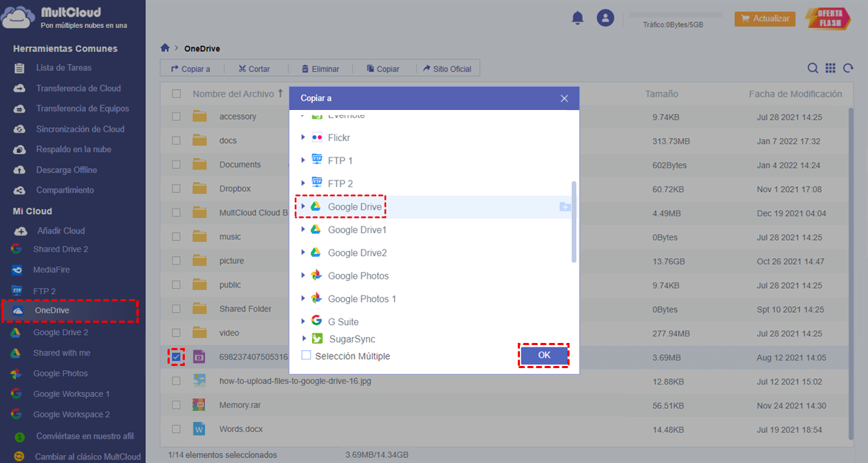Screen dimensions: 868x463
Task: Click the main file list scrollbar
Action: click(x=851, y=273)
